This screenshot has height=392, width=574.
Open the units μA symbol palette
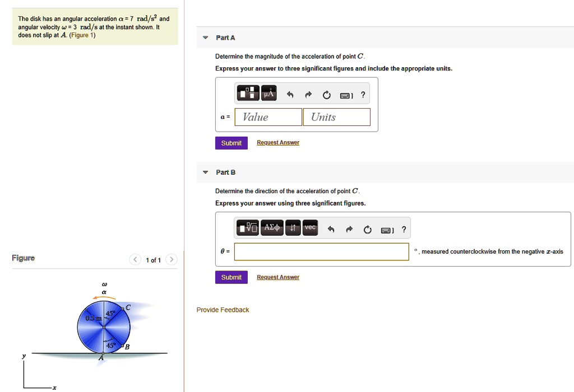point(268,93)
